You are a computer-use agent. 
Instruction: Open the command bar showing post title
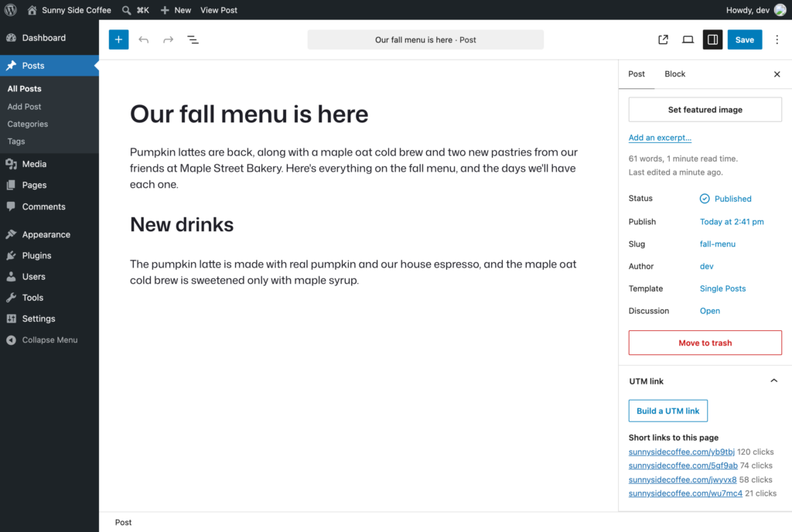click(425, 40)
